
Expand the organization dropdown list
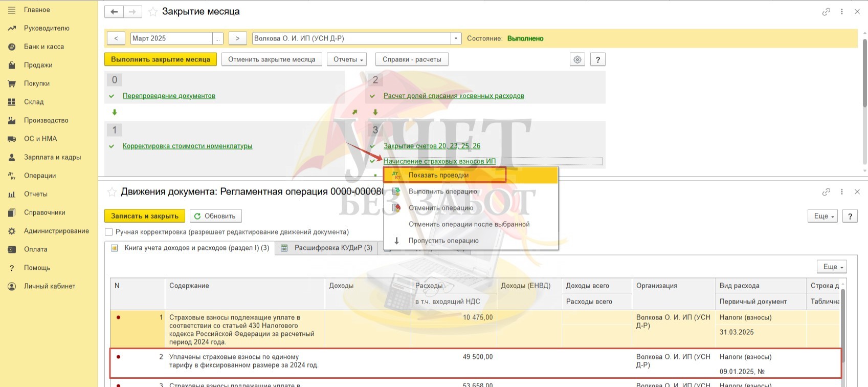456,38
